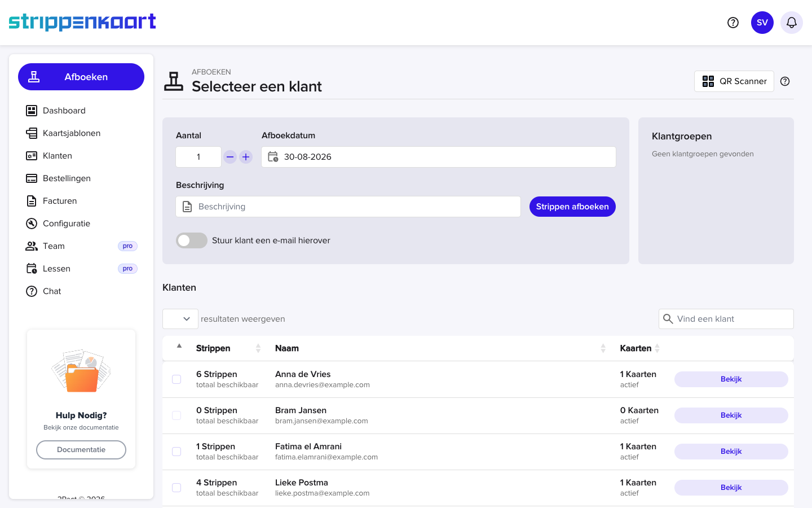Image resolution: width=812 pixels, height=508 pixels.
Task: Click the 'Vind een klant' search field
Action: (726, 319)
